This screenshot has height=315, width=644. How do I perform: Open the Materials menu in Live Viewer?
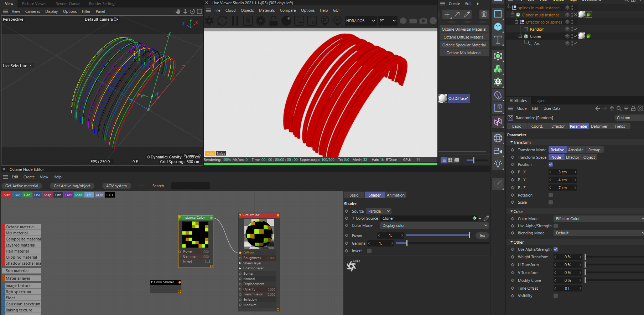click(x=267, y=10)
